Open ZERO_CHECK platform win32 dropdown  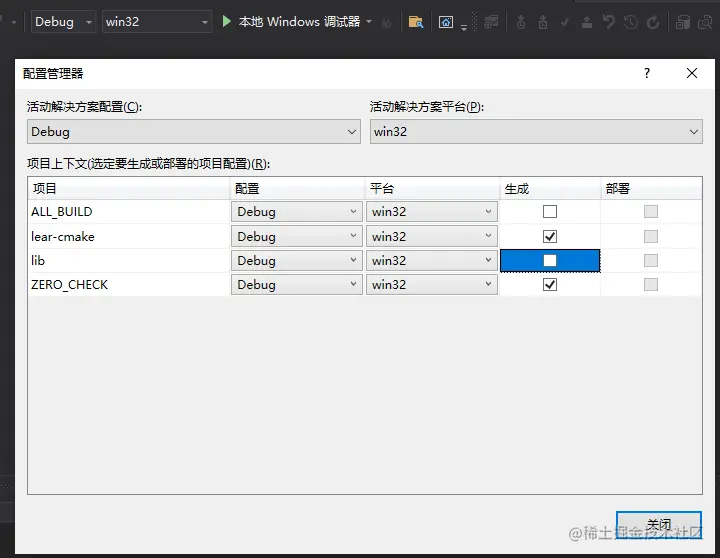click(432, 284)
